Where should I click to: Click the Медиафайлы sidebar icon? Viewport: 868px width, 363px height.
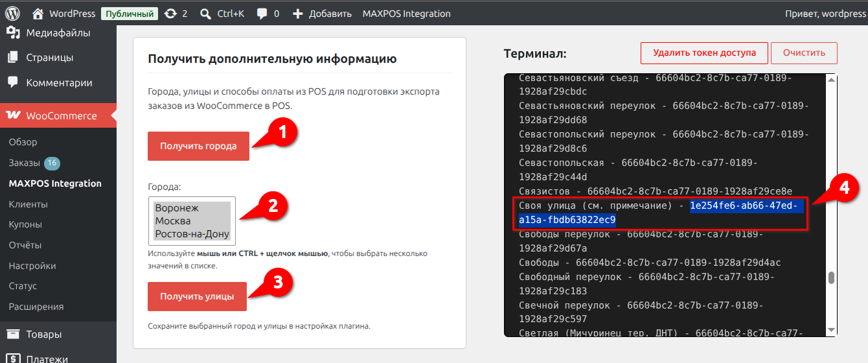[13, 32]
